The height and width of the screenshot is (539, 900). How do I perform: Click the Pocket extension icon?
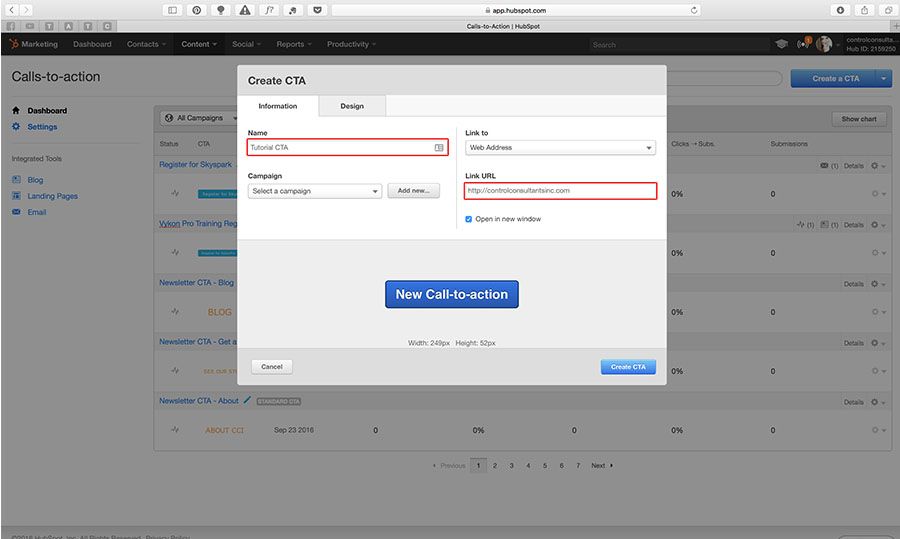[317, 10]
